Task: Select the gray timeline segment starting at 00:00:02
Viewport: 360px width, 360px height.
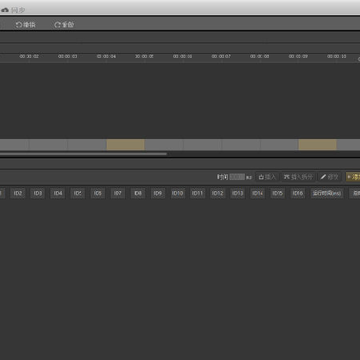Action: (x=48, y=145)
